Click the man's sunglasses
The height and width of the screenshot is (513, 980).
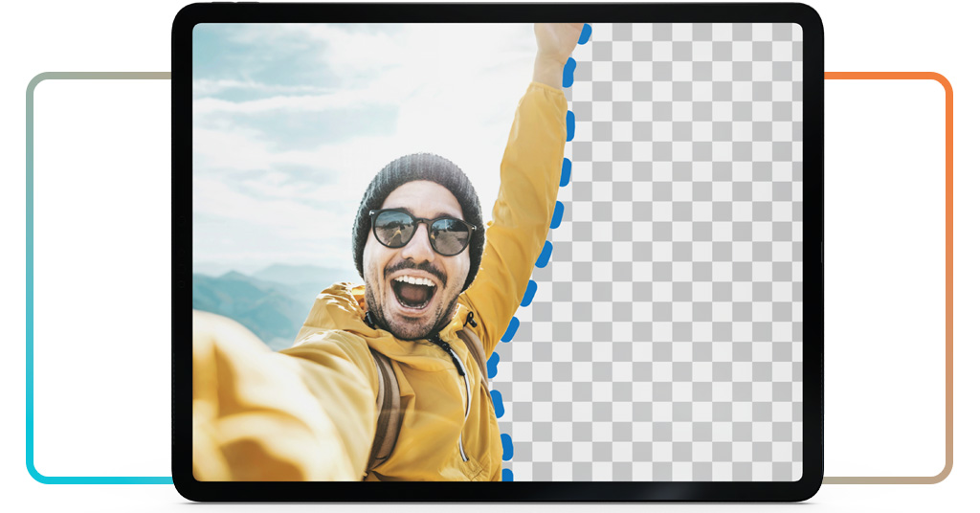click(422, 231)
